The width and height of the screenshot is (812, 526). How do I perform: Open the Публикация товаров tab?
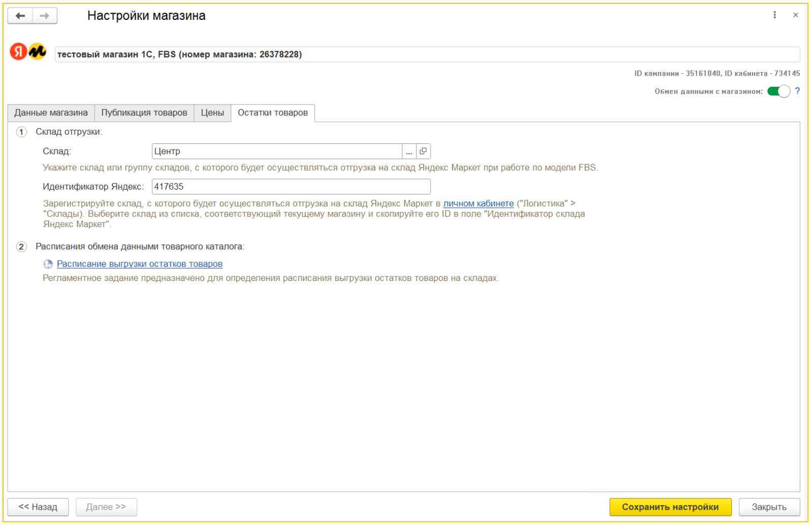point(144,113)
